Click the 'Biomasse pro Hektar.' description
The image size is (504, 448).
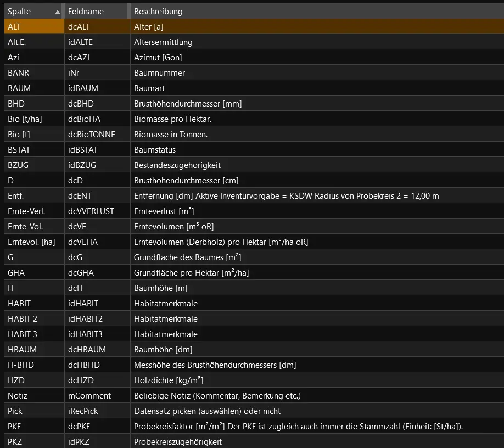pyautogui.click(x=172, y=119)
